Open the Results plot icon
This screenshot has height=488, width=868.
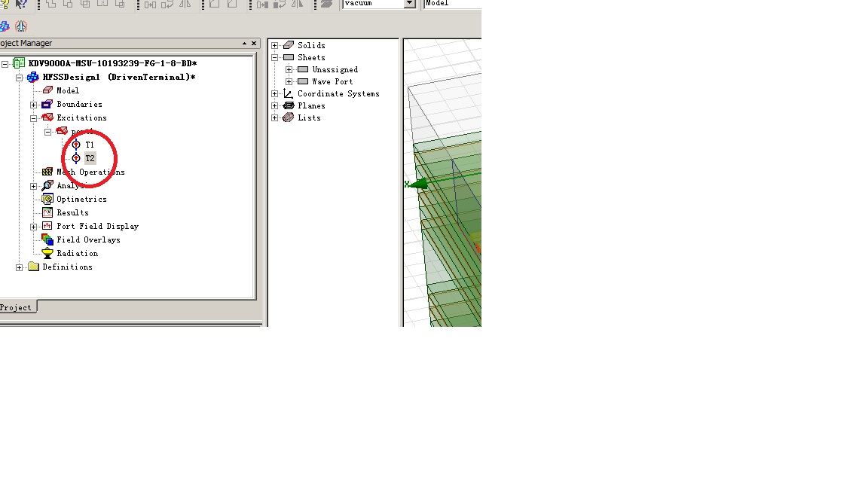(47, 212)
